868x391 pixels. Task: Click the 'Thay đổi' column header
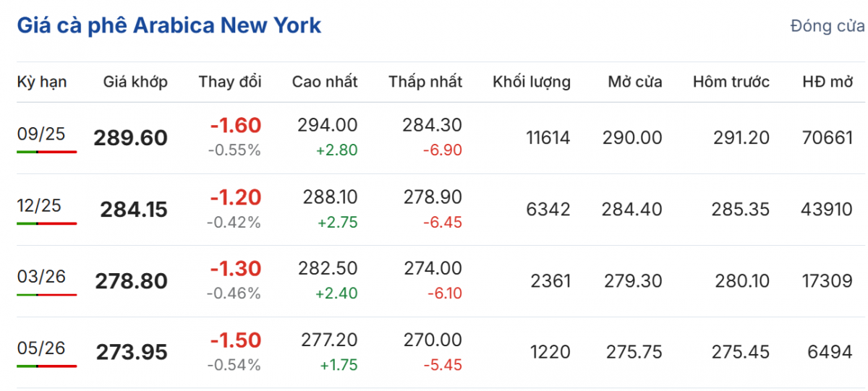pyautogui.click(x=230, y=82)
